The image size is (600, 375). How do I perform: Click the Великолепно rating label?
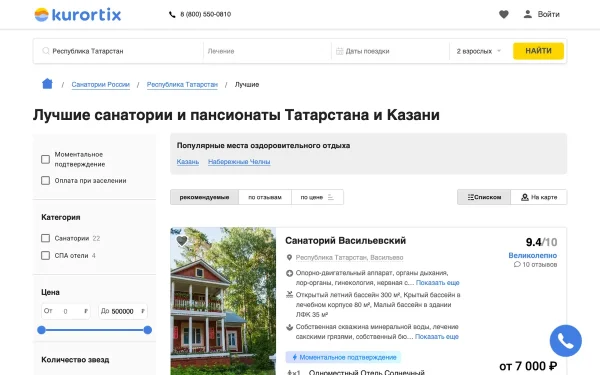[533, 255]
